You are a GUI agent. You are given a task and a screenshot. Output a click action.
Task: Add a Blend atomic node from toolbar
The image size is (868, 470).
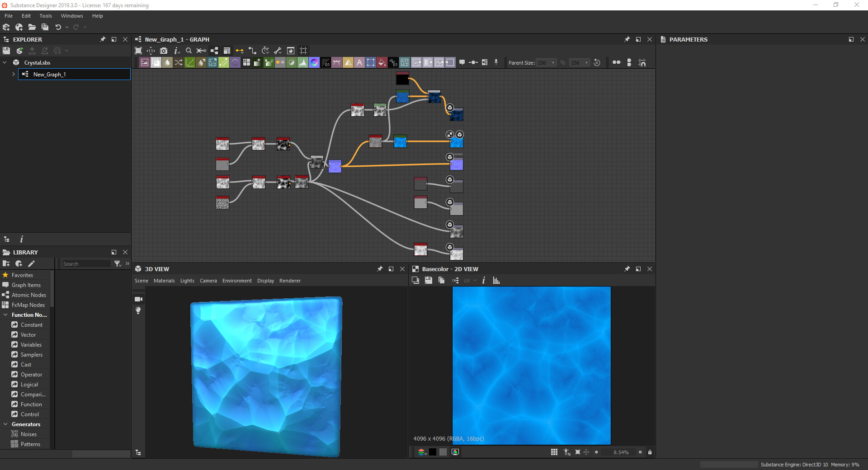coord(156,63)
